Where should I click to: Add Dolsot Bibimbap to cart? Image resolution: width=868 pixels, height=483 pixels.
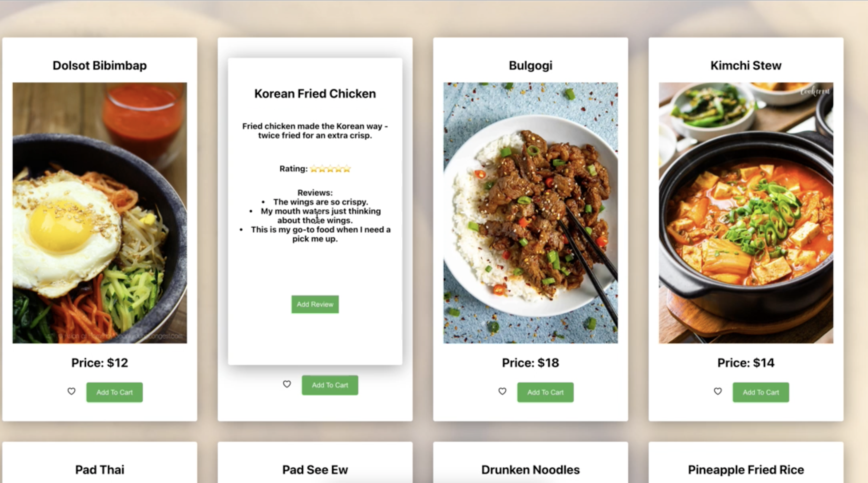click(115, 392)
